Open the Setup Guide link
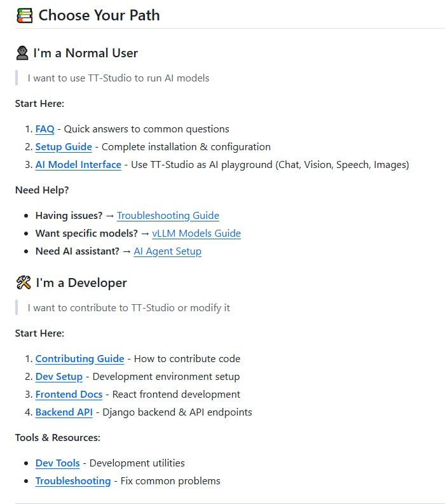This screenshot has width=445, height=504. (x=64, y=147)
